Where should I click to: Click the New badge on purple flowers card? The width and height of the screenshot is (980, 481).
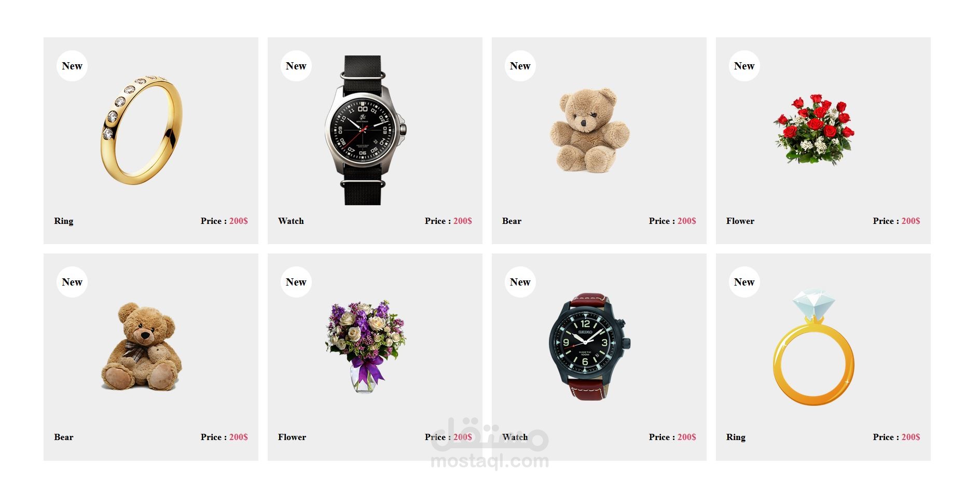coord(296,282)
